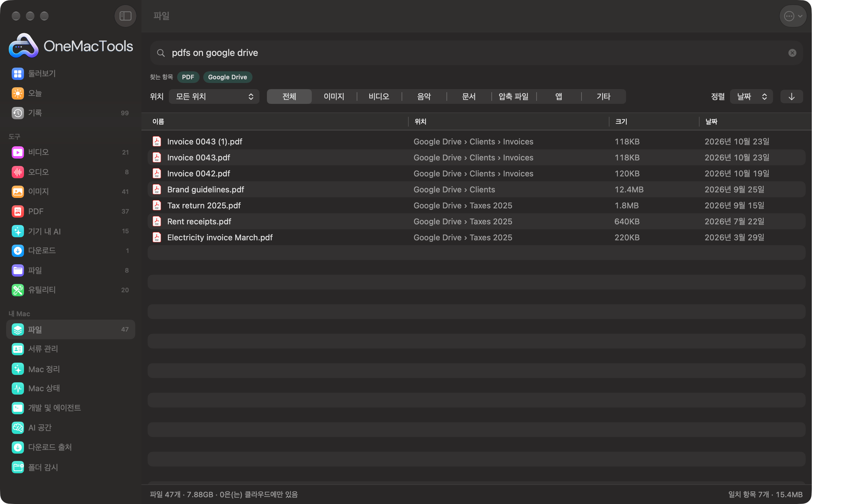Clear the search field text
This screenshot has height=504, width=861.
pyautogui.click(x=792, y=53)
